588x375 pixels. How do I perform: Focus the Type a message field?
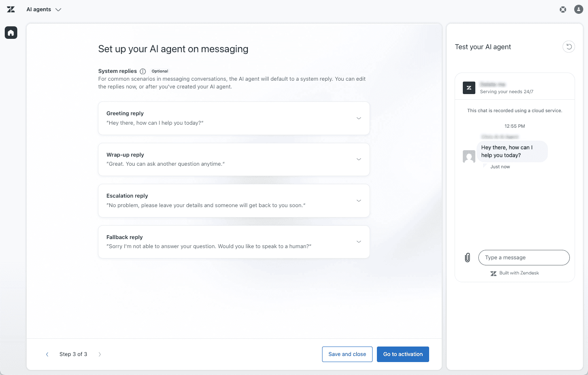524,258
